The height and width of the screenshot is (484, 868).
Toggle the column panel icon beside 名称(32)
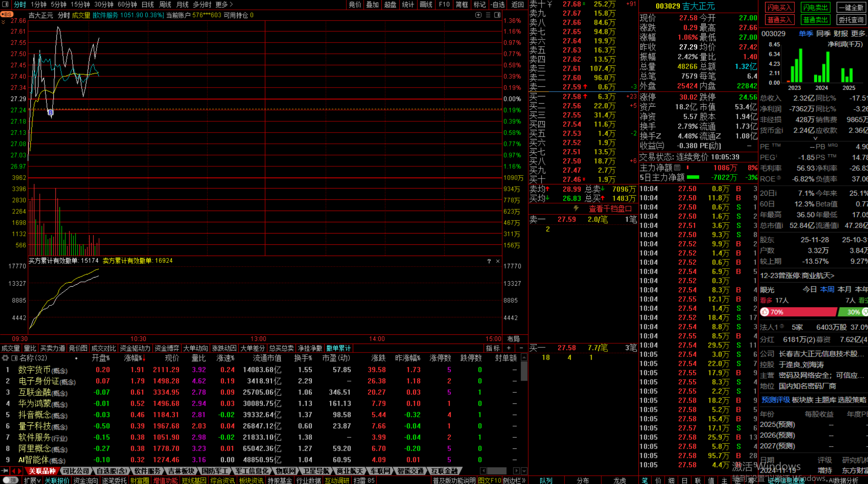point(14,358)
